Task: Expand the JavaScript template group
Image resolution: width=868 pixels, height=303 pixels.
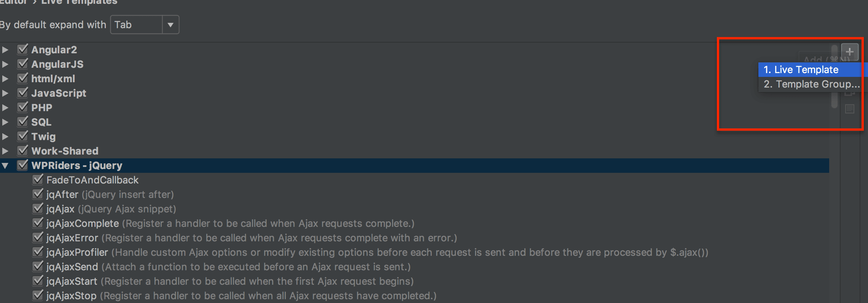Action: click(5, 93)
